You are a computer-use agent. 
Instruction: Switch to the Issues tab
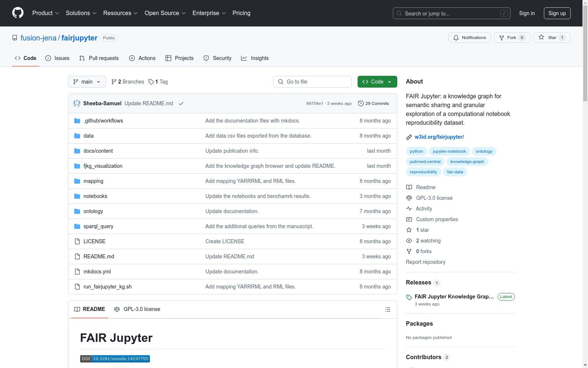pos(57,58)
